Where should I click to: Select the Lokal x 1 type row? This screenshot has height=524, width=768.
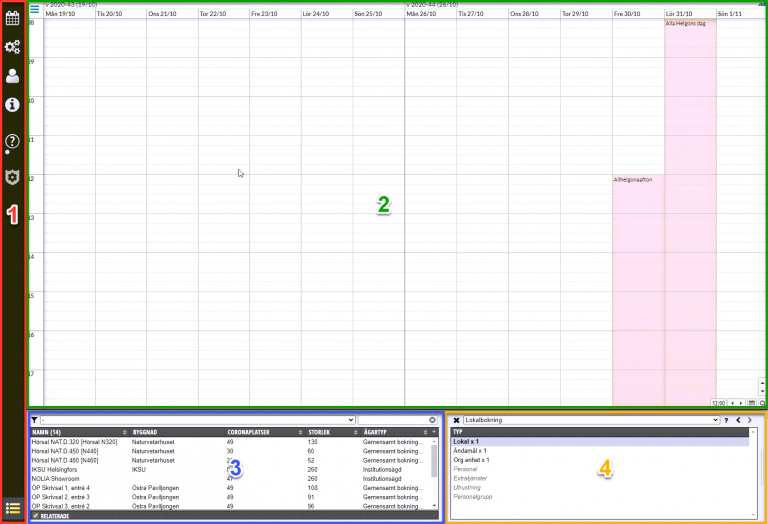pos(600,441)
